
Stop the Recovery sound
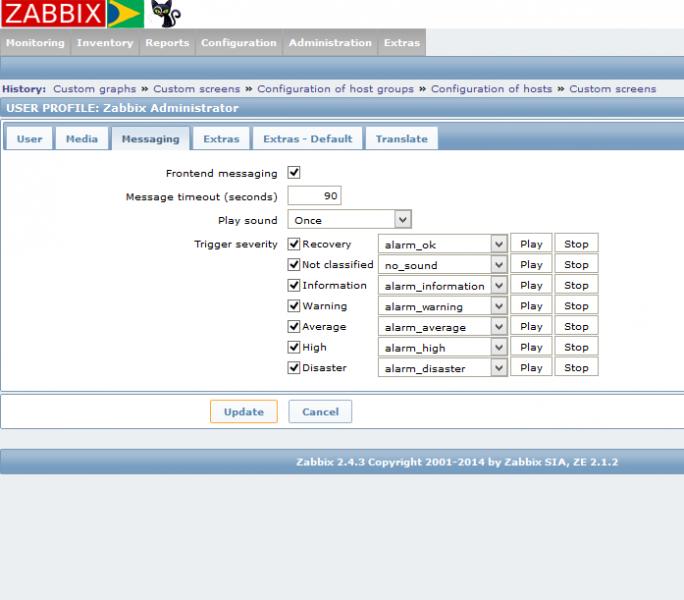(x=576, y=243)
